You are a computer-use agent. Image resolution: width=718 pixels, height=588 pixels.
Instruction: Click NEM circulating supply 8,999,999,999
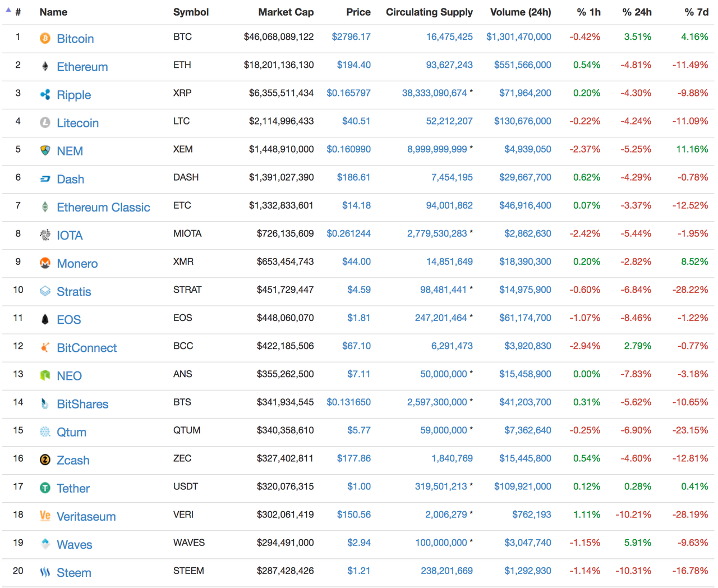[x=437, y=149]
